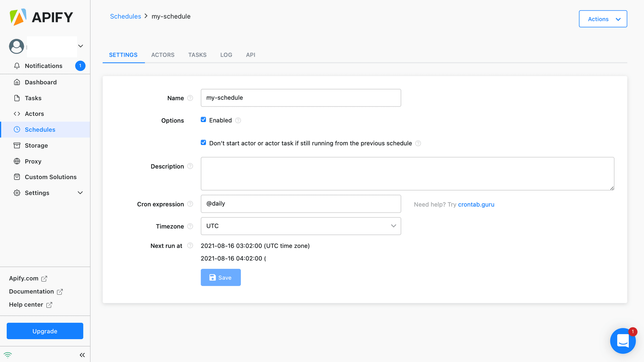Expand the account switcher chevron
The width and height of the screenshot is (644, 362).
pyautogui.click(x=80, y=46)
